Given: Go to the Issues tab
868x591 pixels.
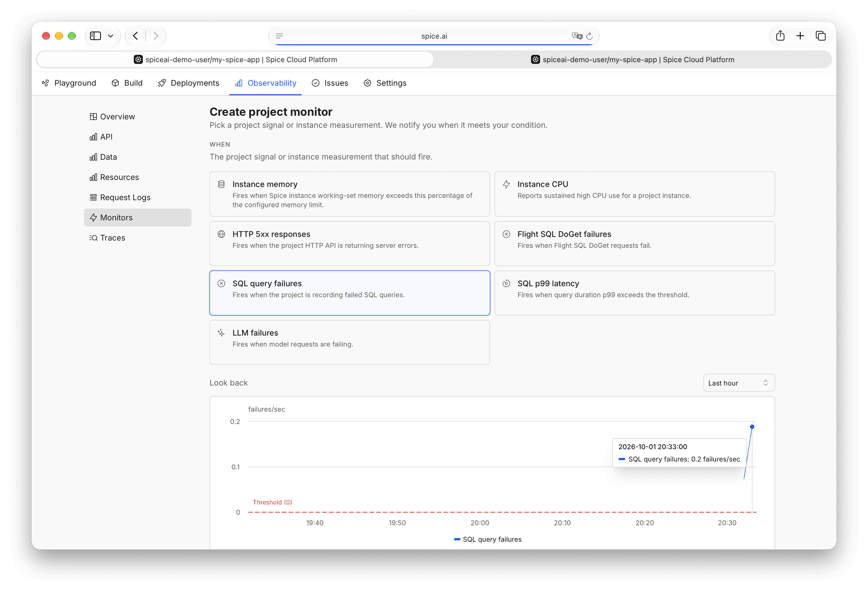Looking at the screenshot, I should (x=330, y=83).
